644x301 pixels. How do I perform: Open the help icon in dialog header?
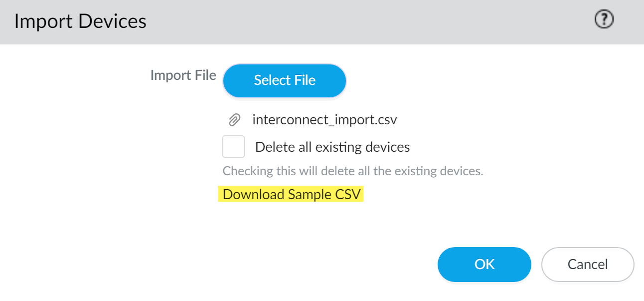point(604,20)
